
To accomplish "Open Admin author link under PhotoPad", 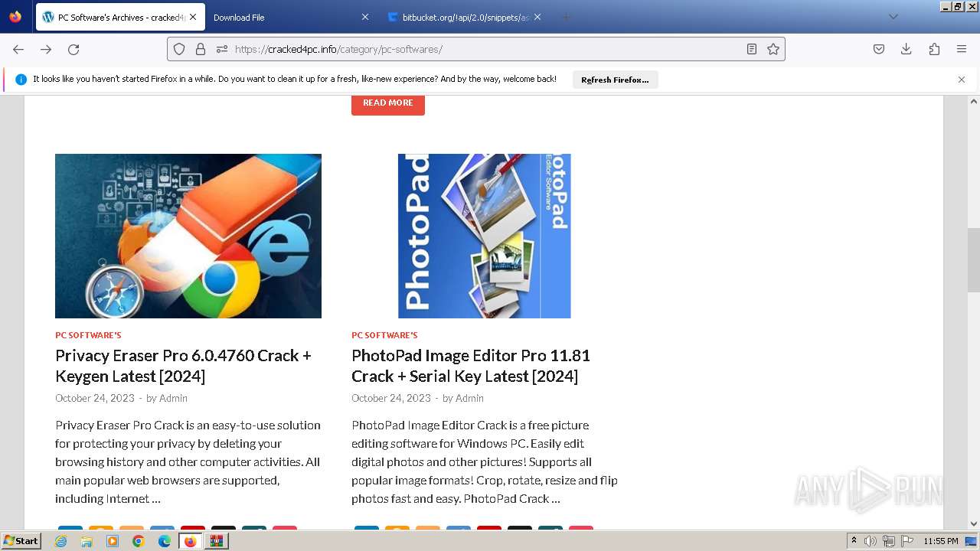I will (469, 398).
